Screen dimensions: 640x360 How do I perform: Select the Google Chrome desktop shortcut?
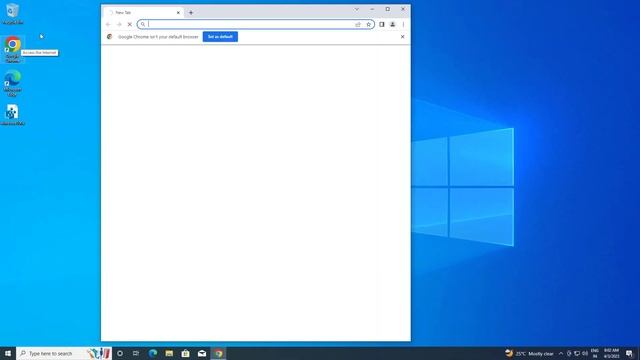pos(13,50)
